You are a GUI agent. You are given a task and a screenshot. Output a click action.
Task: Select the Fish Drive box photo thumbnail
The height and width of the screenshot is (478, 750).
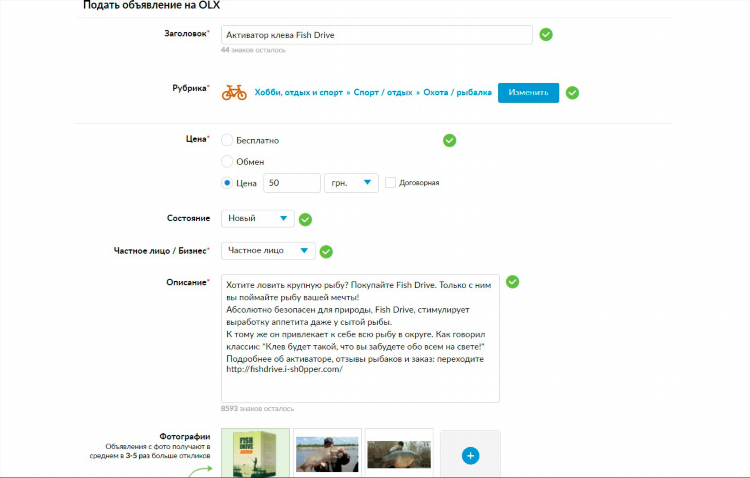[x=255, y=453]
